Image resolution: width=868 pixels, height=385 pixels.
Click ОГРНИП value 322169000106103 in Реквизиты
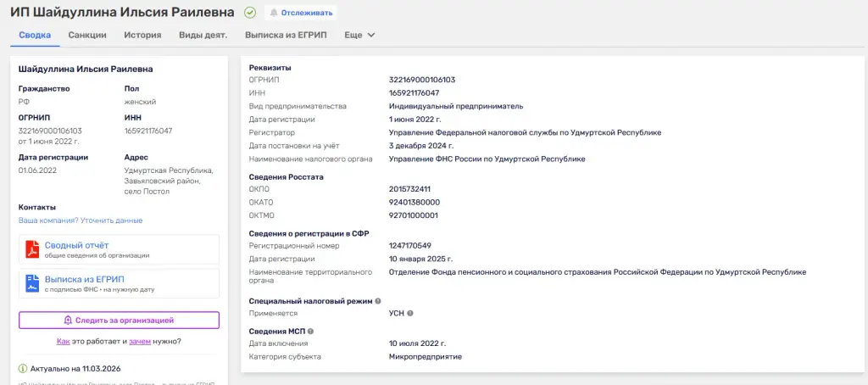422,80
